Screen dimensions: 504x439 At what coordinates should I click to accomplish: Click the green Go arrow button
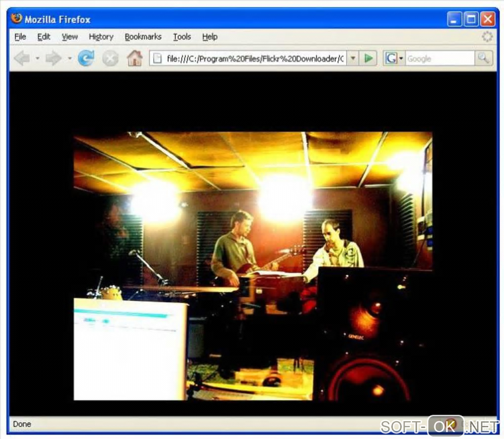point(368,58)
